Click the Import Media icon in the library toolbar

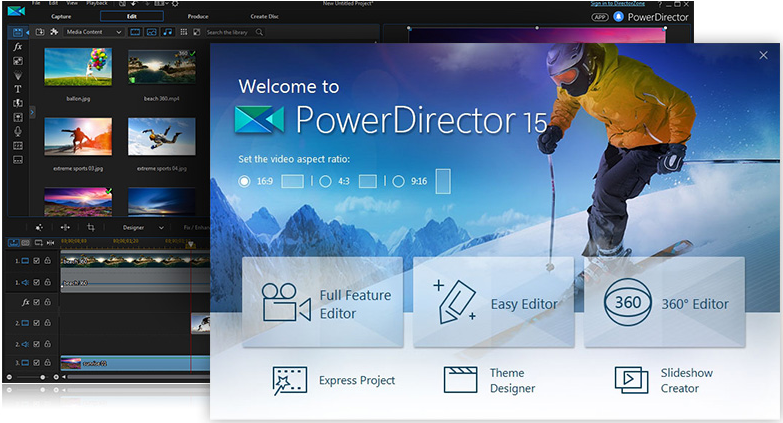40,32
